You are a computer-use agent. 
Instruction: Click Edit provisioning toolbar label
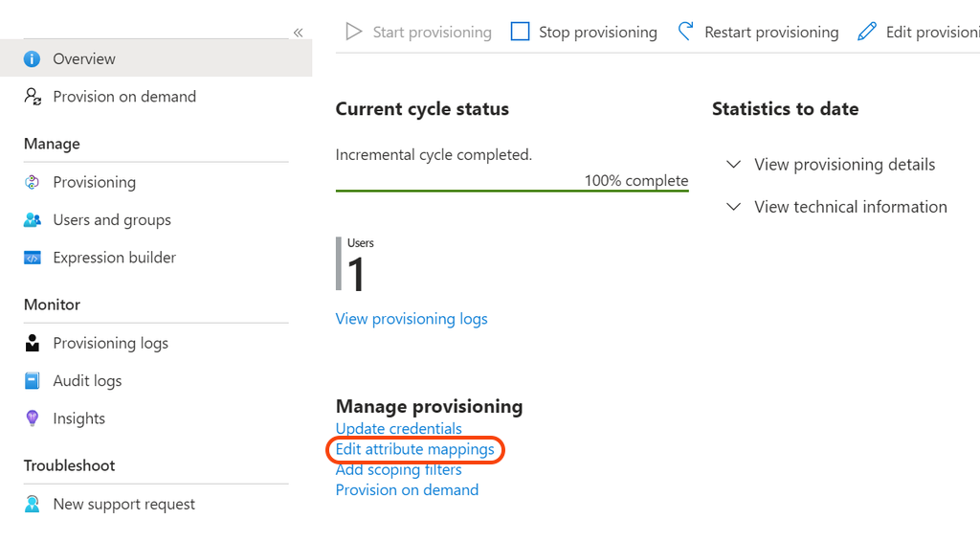(932, 32)
